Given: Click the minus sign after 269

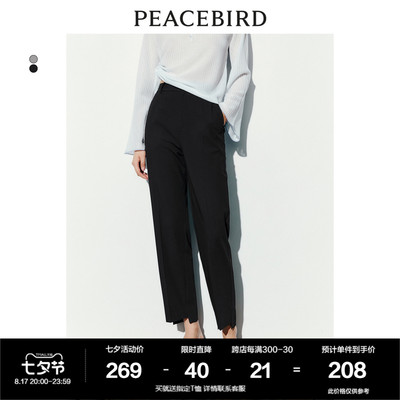Looking at the screenshot, I should coord(166,370).
